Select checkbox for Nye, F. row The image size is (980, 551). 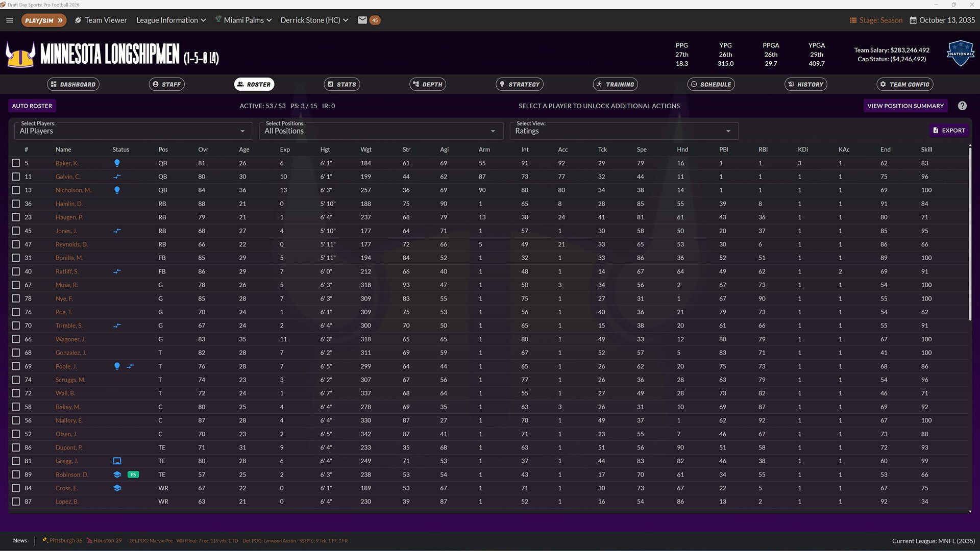click(x=16, y=298)
